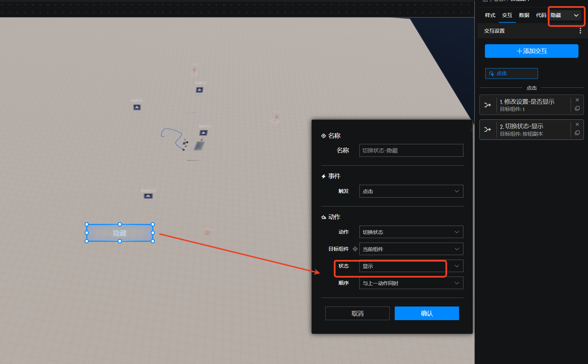Click the target picker icon beside 目标组件

click(355, 249)
